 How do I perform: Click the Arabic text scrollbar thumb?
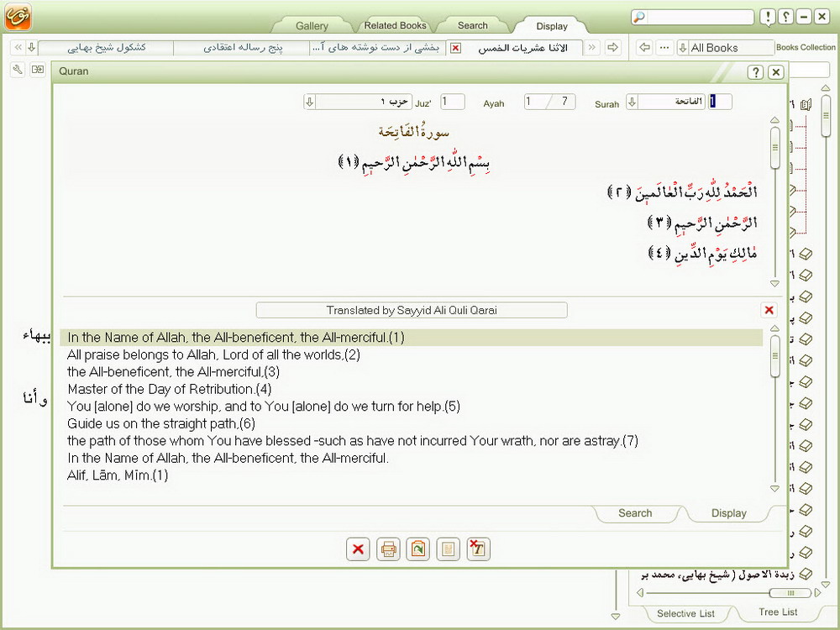(x=775, y=147)
